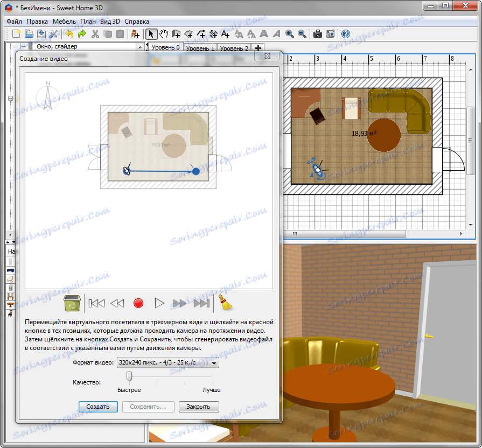This screenshot has width=482, height=448.
Task: Open the Формат видео dropdown
Action: pos(167,363)
